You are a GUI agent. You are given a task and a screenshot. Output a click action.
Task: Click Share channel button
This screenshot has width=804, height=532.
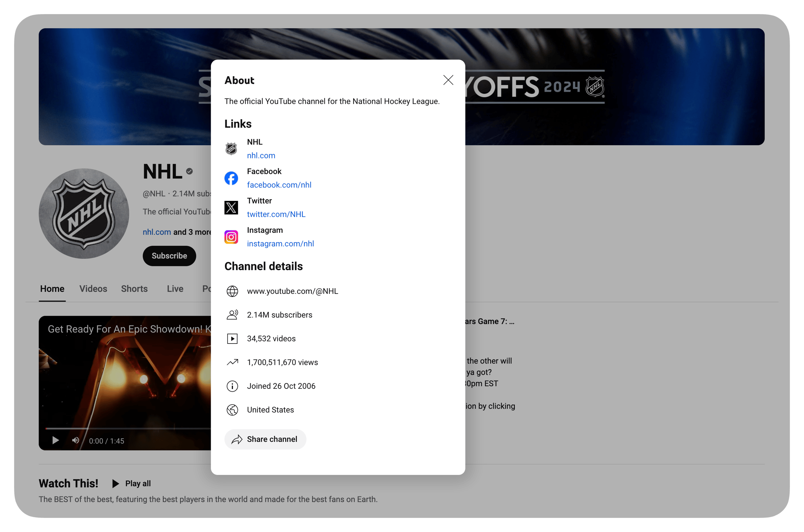coord(265,439)
